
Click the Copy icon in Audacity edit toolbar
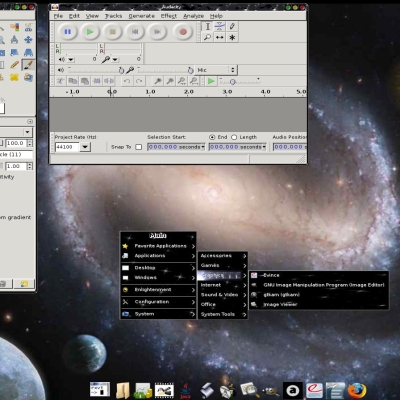click(73, 81)
